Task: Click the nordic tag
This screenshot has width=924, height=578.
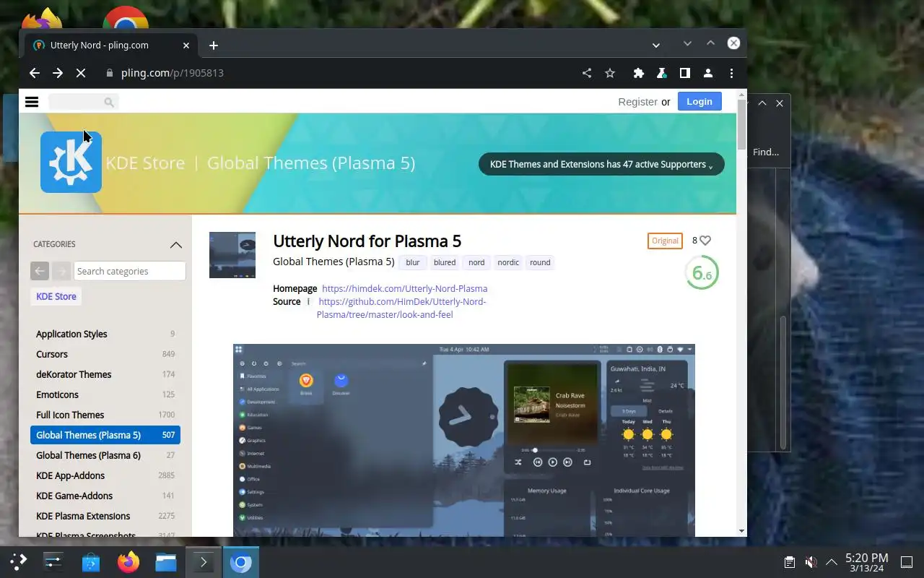Action: (508, 262)
